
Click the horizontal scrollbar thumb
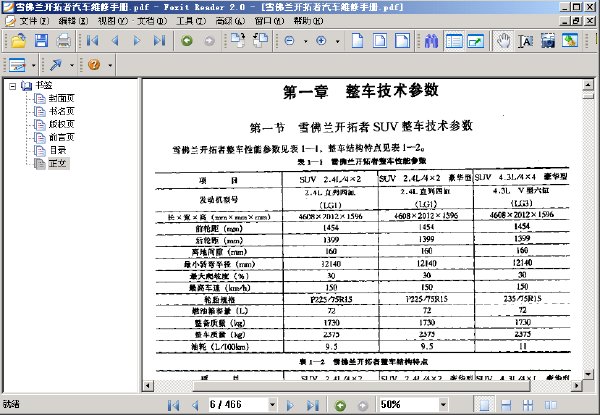coord(362,386)
